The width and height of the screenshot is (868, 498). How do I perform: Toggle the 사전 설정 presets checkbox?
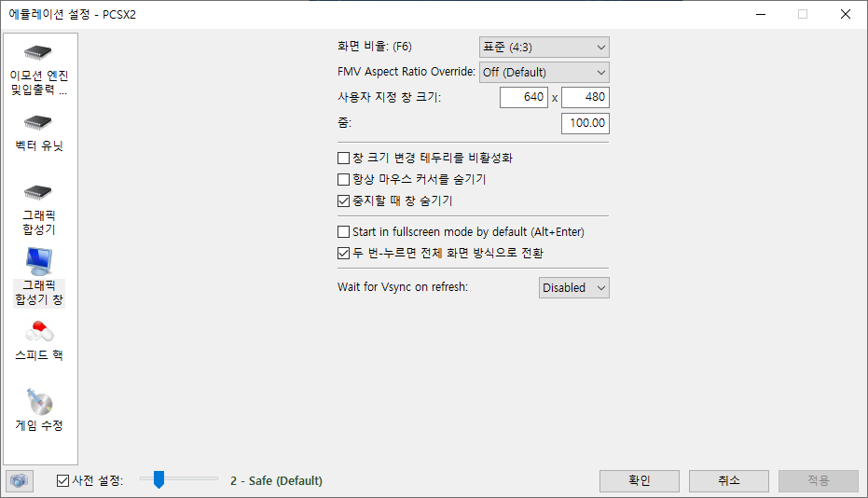point(63,481)
